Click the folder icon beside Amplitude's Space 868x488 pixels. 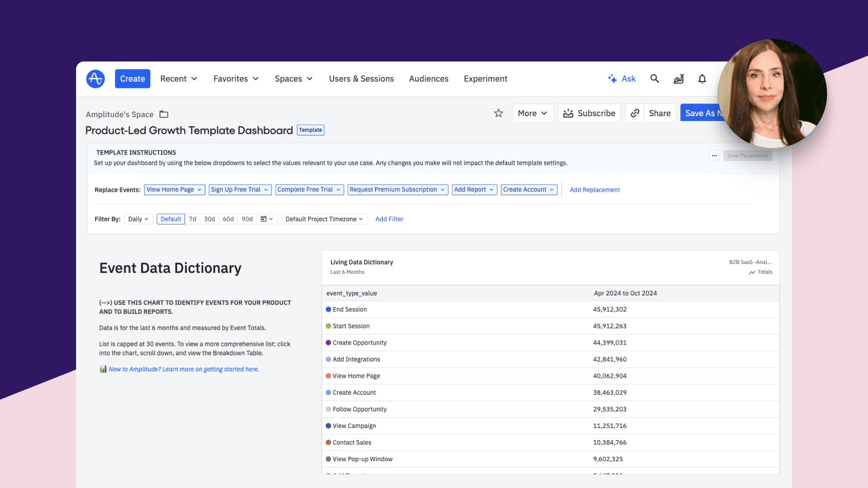164,114
